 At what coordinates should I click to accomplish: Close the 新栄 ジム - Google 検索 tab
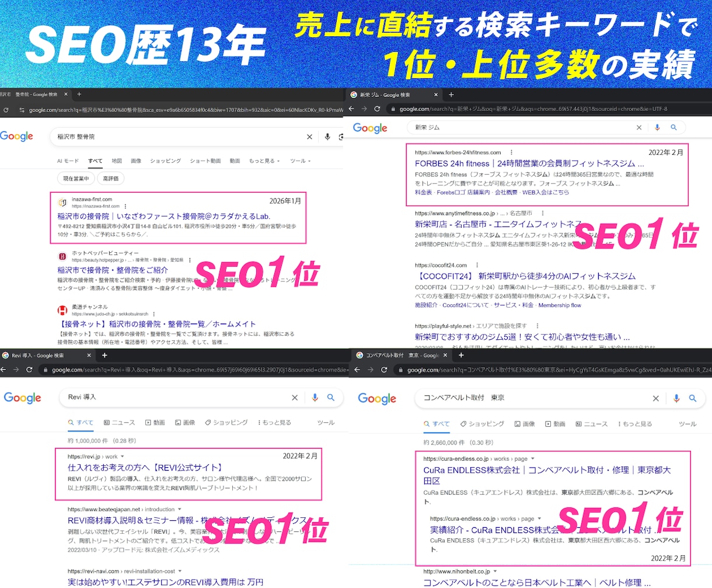point(436,95)
